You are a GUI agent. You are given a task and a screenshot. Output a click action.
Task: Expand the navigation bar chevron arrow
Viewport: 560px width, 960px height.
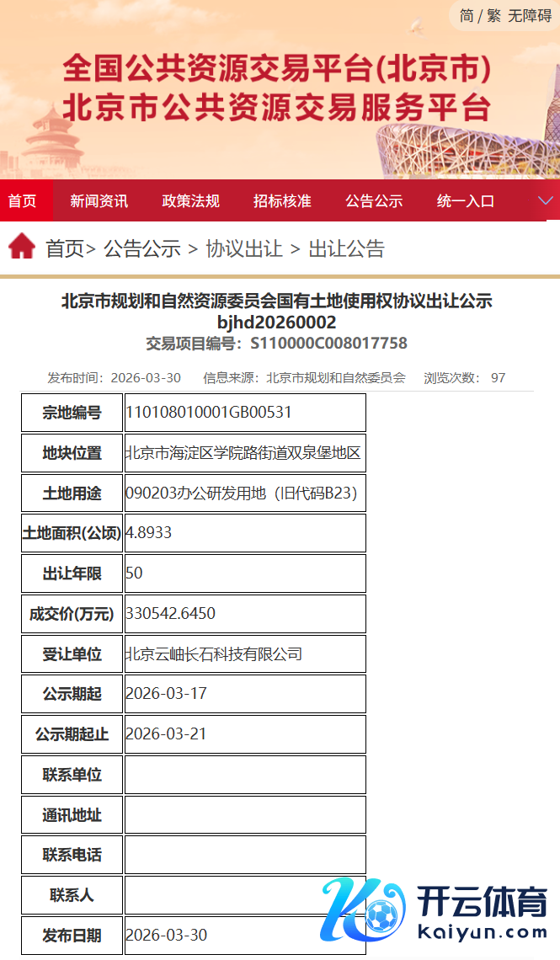point(546,200)
